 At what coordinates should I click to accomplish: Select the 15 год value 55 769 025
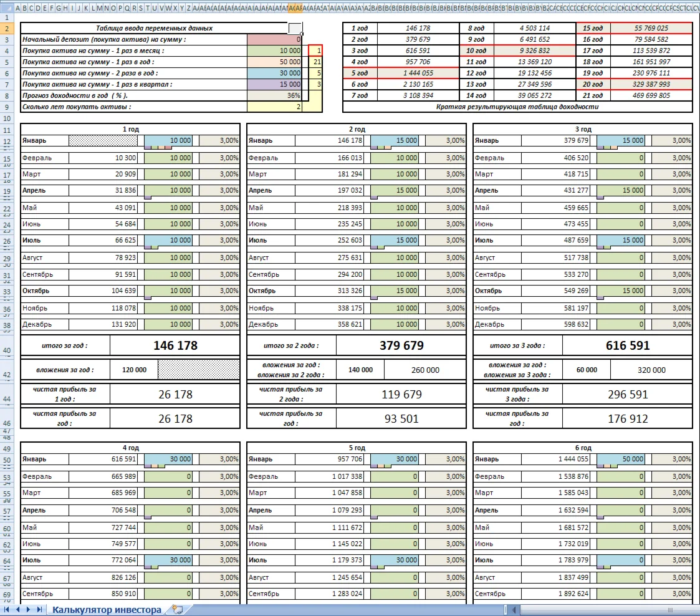click(651, 27)
